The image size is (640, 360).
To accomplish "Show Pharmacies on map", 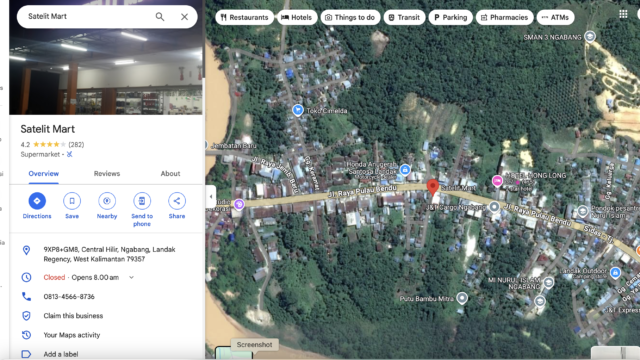I will pos(504,17).
